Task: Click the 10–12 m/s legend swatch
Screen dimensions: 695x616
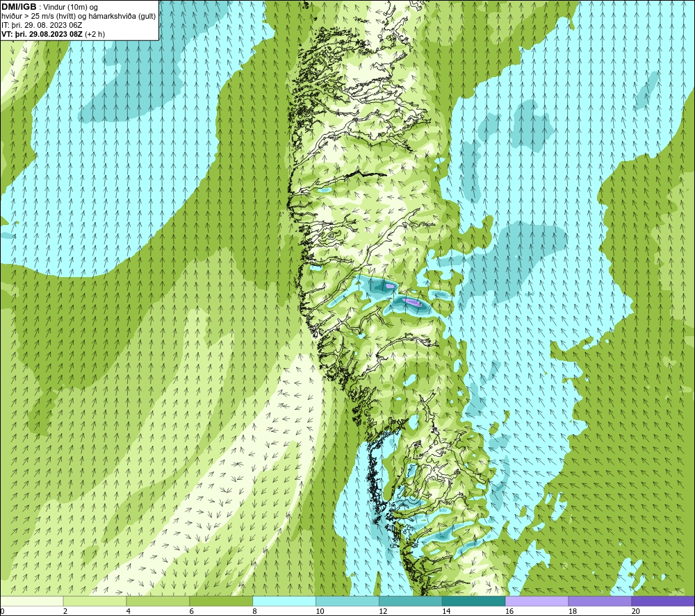Action: [347, 601]
